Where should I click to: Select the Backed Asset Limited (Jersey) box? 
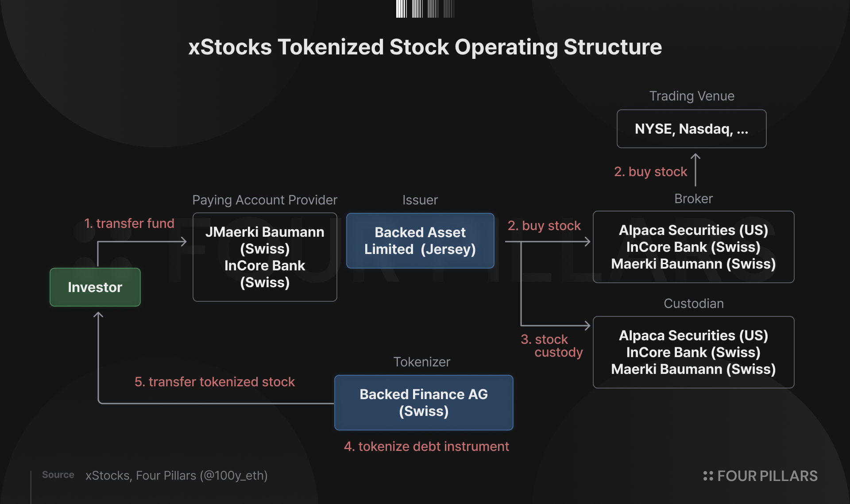420,241
